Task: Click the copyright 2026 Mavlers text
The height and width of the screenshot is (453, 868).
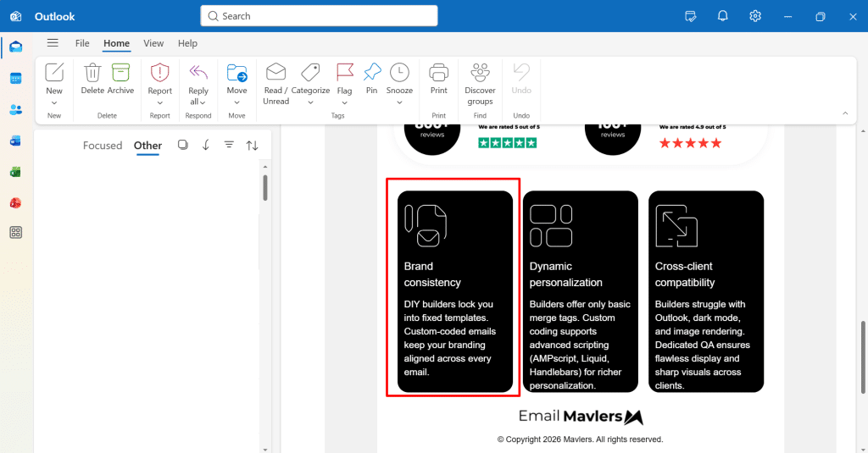Action: pos(580,439)
